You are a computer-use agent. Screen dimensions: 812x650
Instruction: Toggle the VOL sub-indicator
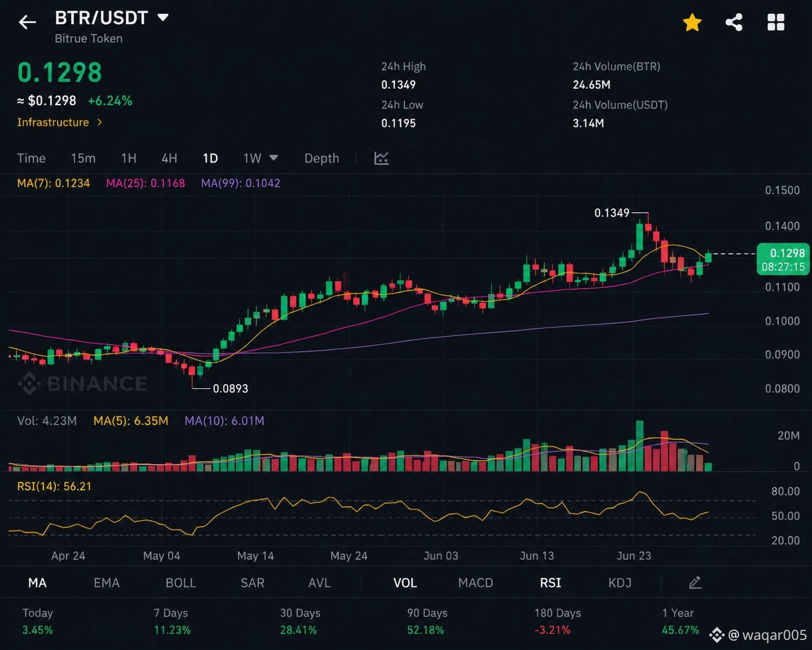tap(405, 583)
